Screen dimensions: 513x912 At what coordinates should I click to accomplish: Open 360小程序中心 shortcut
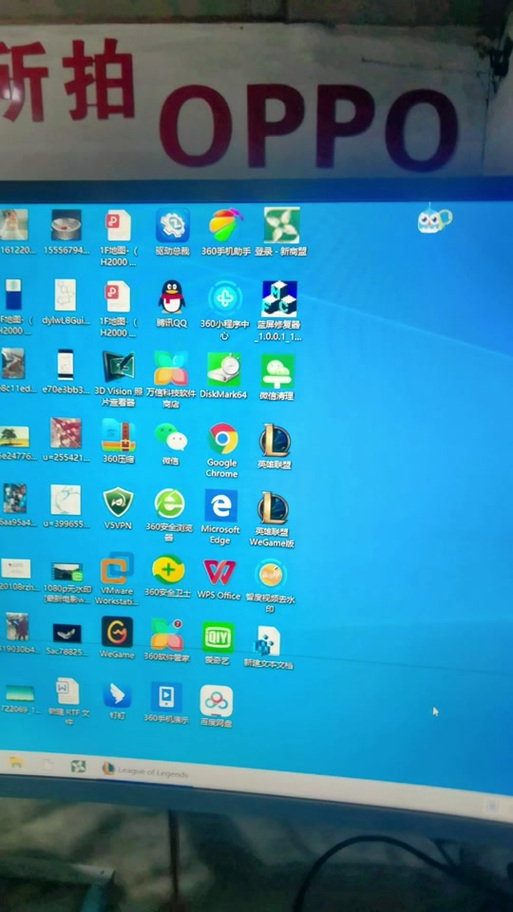pos(225,311)
